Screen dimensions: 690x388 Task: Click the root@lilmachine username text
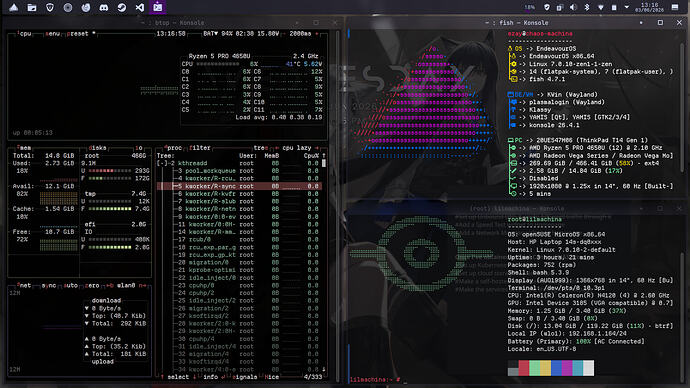point(534,219)
